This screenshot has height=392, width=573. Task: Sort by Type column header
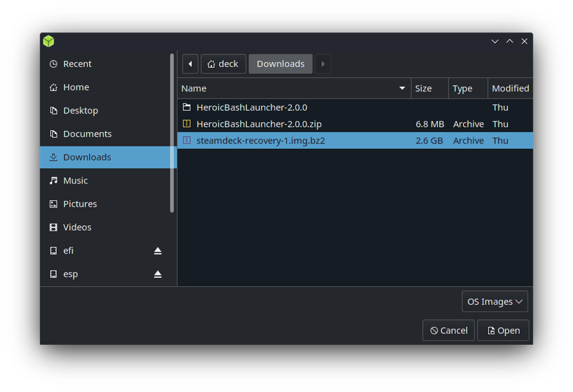pos(468,88)
